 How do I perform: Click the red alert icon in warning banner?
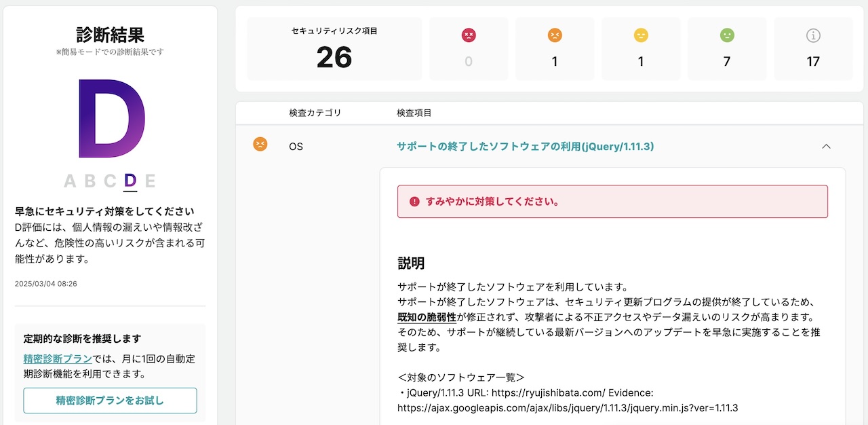tap(414, 202)
